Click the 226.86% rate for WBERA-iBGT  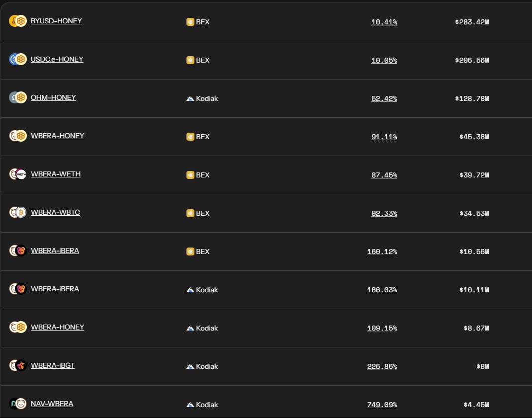click(382, 366)
